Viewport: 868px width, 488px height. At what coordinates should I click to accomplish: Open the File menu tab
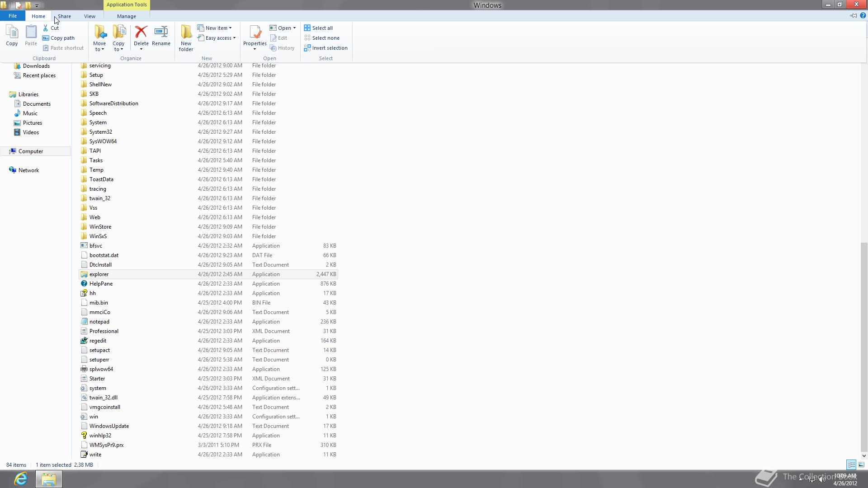coord(13,16)
